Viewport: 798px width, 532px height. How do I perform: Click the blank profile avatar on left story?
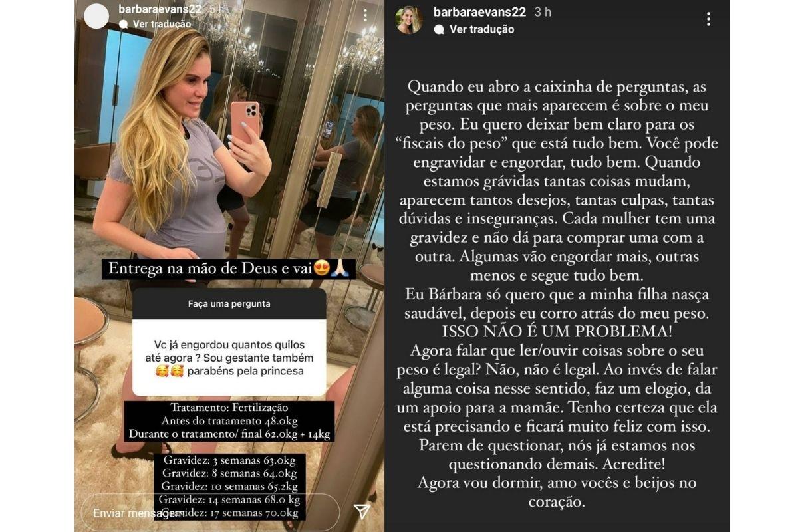pyautogui.click(x=96, y=16)
